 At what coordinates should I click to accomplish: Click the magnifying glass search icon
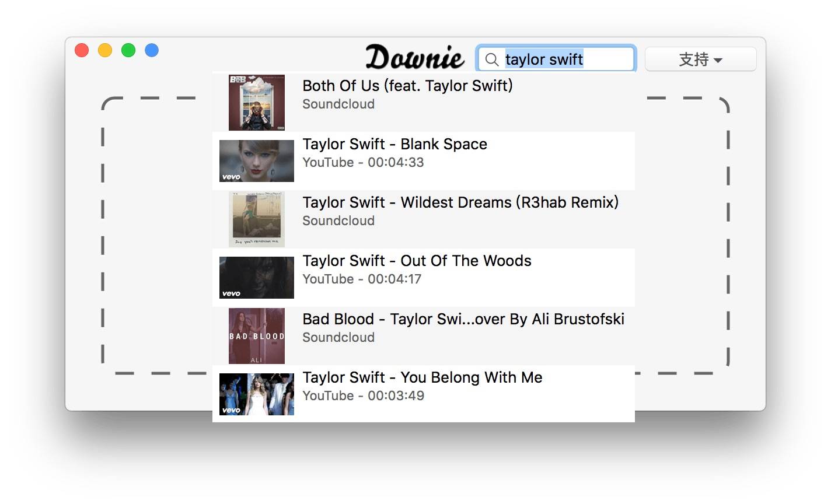(492, 60)
